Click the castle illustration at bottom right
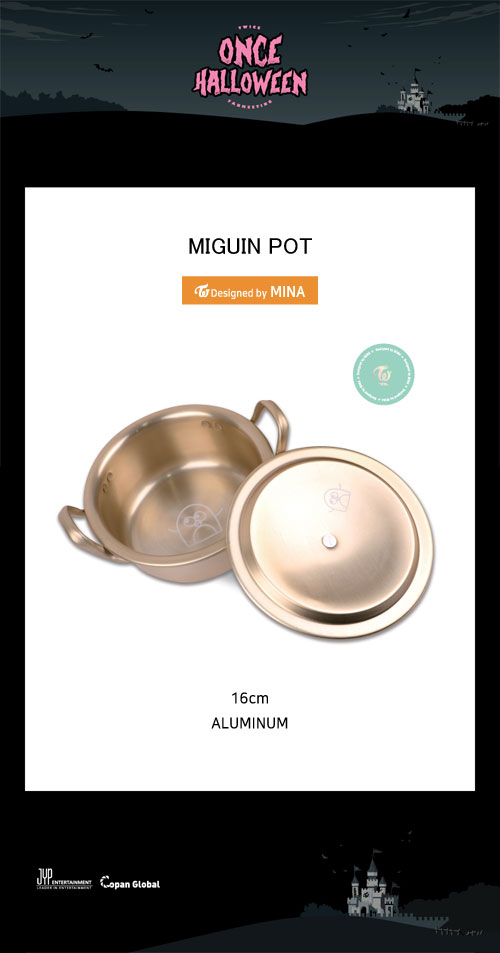The height and width of the screenshot is (953, 500). [x=369, y=887]
